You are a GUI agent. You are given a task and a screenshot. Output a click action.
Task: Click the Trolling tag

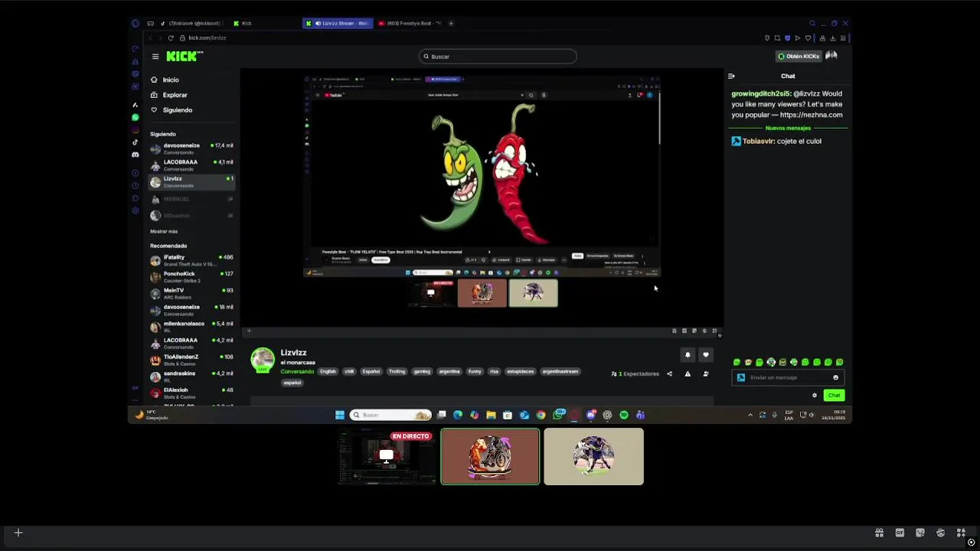click(x=397, y=372)
